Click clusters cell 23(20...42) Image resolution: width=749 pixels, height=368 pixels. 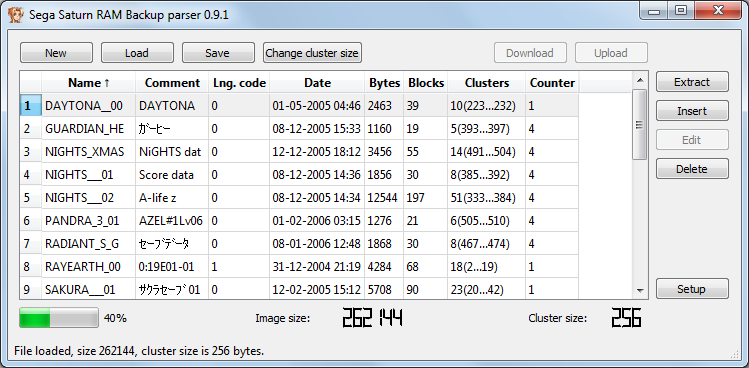coord(487,289)
